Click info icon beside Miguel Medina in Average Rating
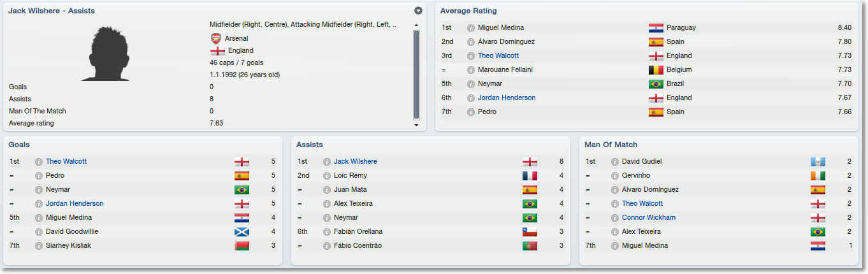Screen dimensions: 868x274 (x=471, y=28)
